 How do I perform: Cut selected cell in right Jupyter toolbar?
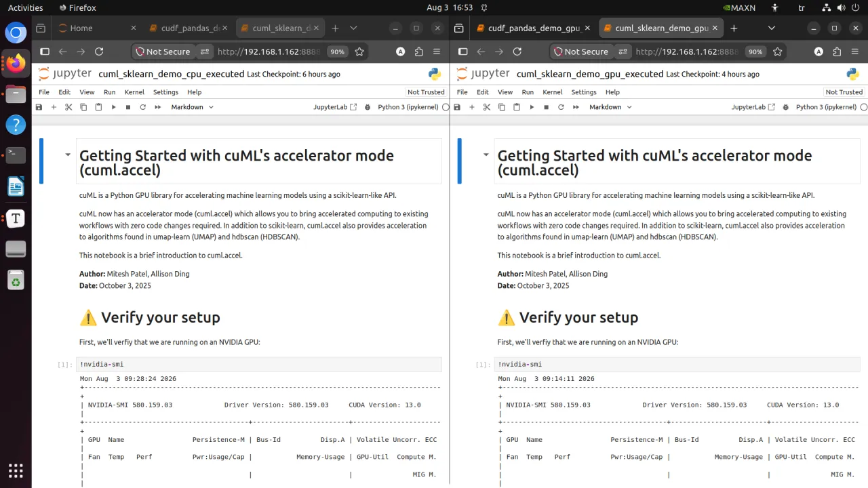(x=487, y=107)
